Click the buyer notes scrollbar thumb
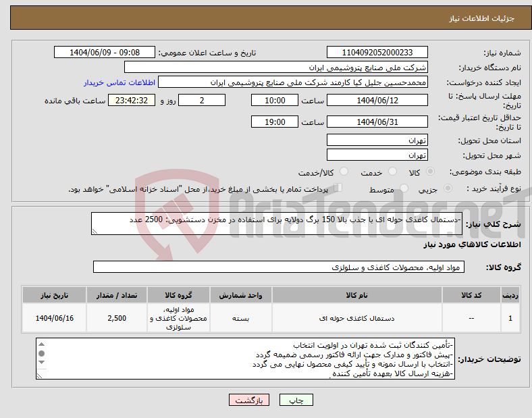 tap(41, 354)
